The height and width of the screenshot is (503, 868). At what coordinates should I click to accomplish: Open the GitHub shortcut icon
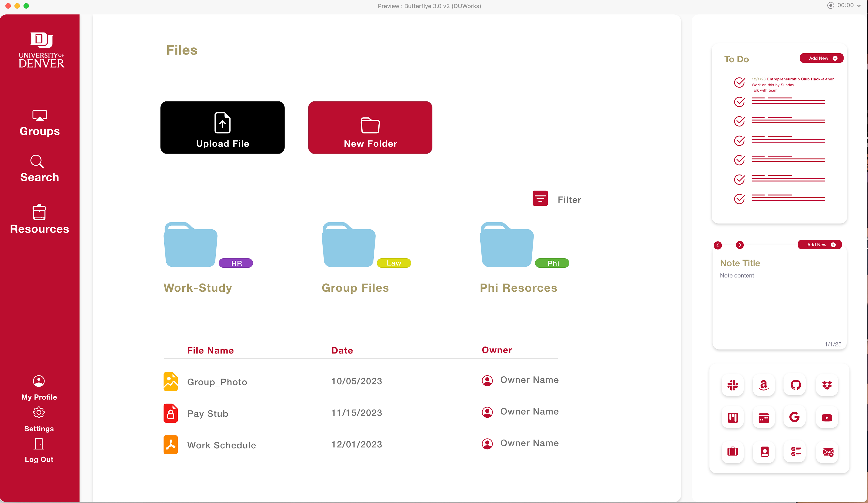click(x=795, y=385)
